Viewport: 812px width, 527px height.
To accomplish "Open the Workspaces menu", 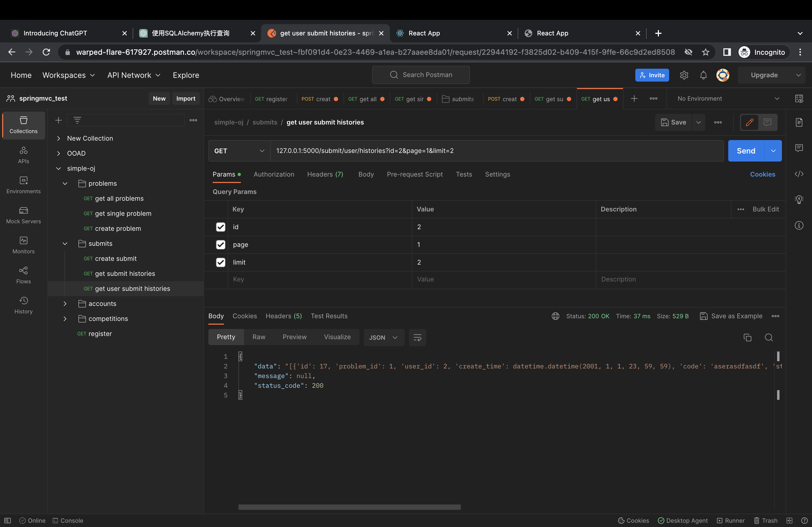I will [x=68, y=75].
